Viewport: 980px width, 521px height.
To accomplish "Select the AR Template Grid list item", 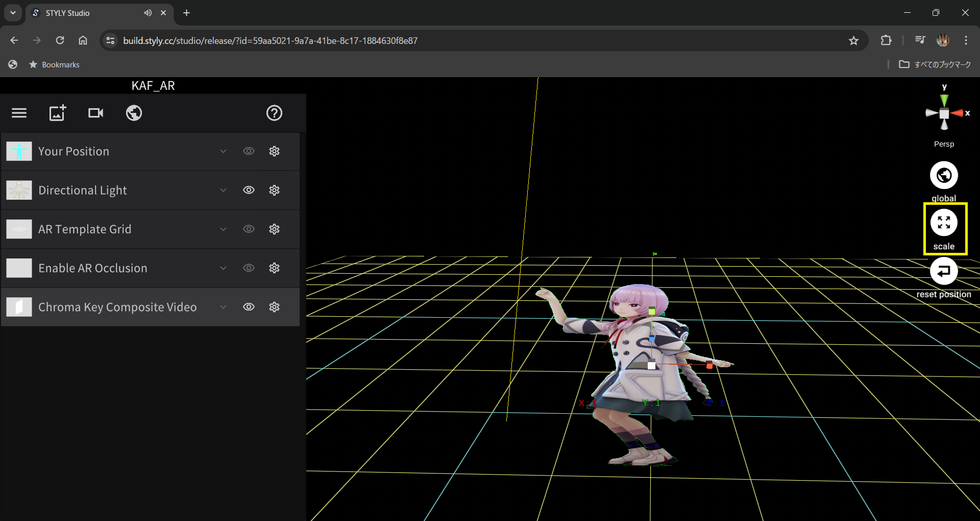I will pos(150,229).
